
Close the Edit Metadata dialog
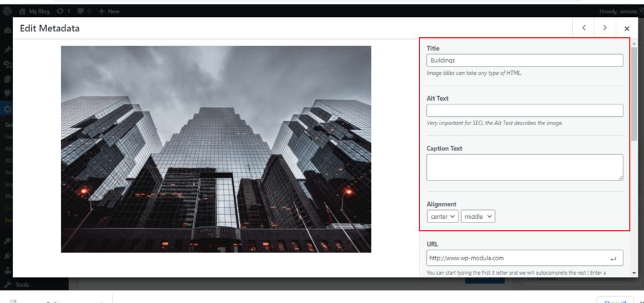pyautogui.click(x=626, y=28)
